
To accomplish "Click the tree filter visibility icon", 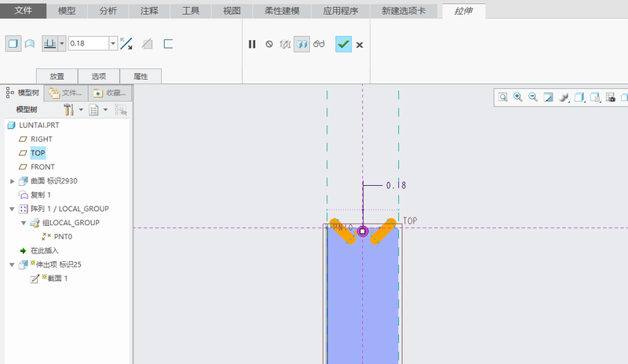I will [121, 110].
